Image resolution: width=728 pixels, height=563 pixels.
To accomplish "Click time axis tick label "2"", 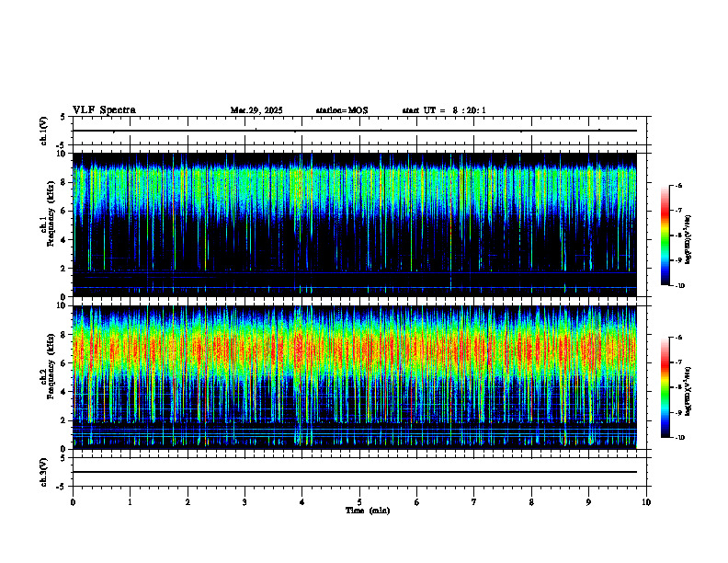I will click(x=188, y=502).
